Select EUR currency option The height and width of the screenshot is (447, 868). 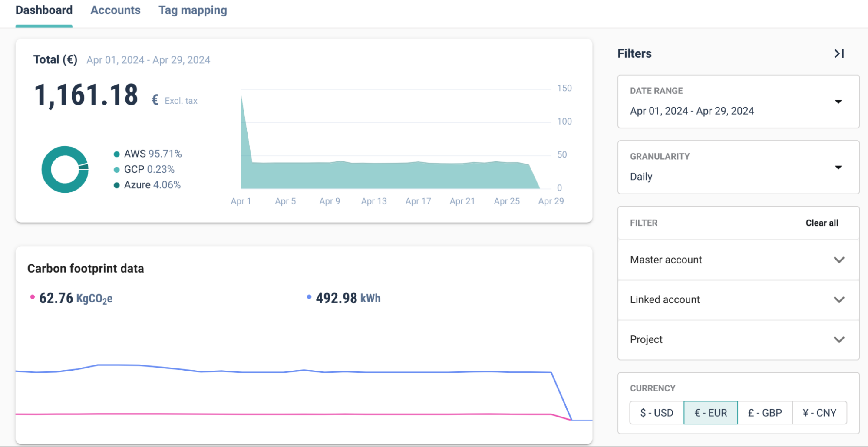tap(710, 413)
